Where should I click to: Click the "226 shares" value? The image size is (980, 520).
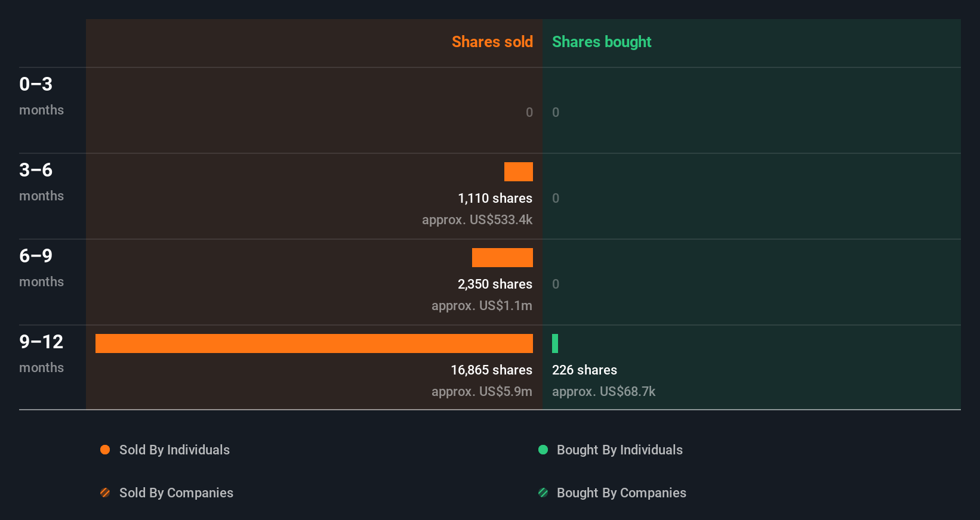coord(585,370)
